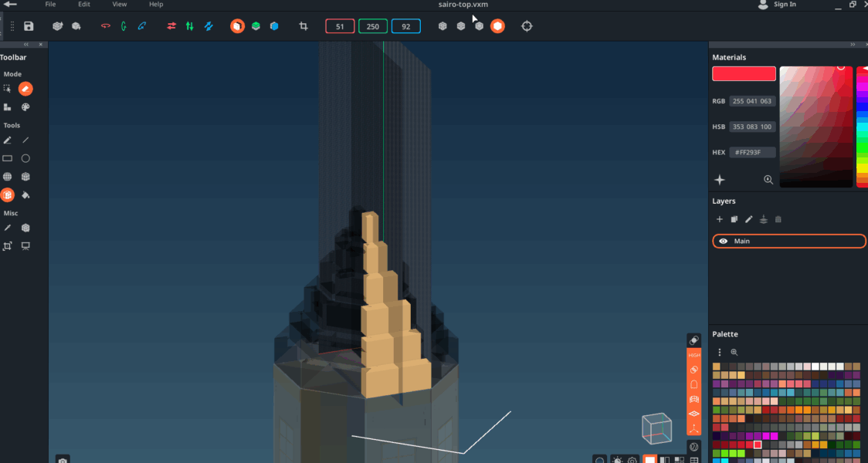This screenshot has width=868, height=463.
Task: Select the Main layer row
Action: (789, 242)
